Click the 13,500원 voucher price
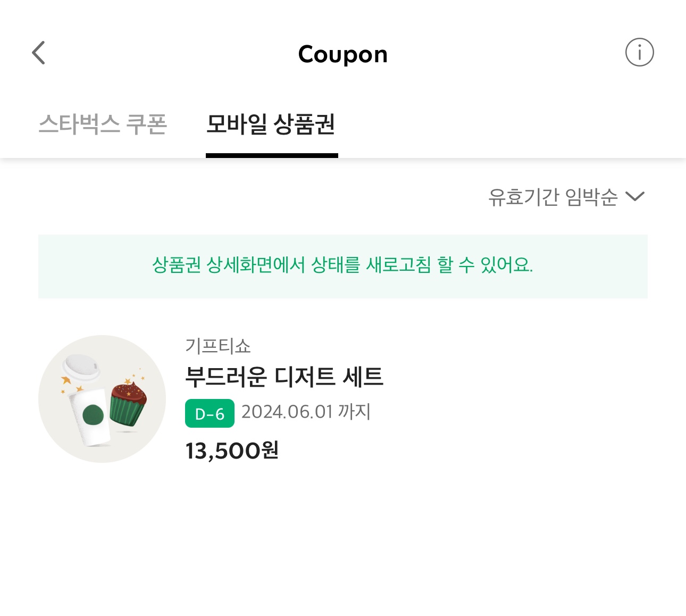The image size is (686, 616). [232, 451]
